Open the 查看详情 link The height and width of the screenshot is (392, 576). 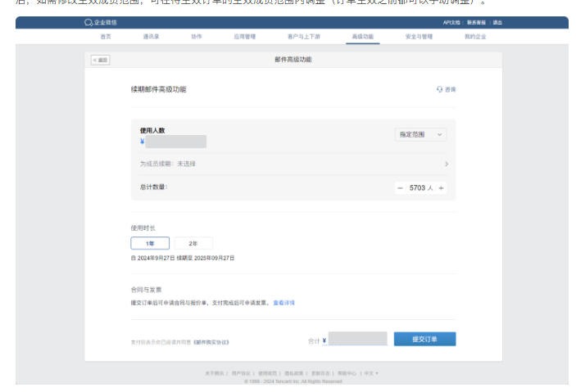click(x=284, y=303)
